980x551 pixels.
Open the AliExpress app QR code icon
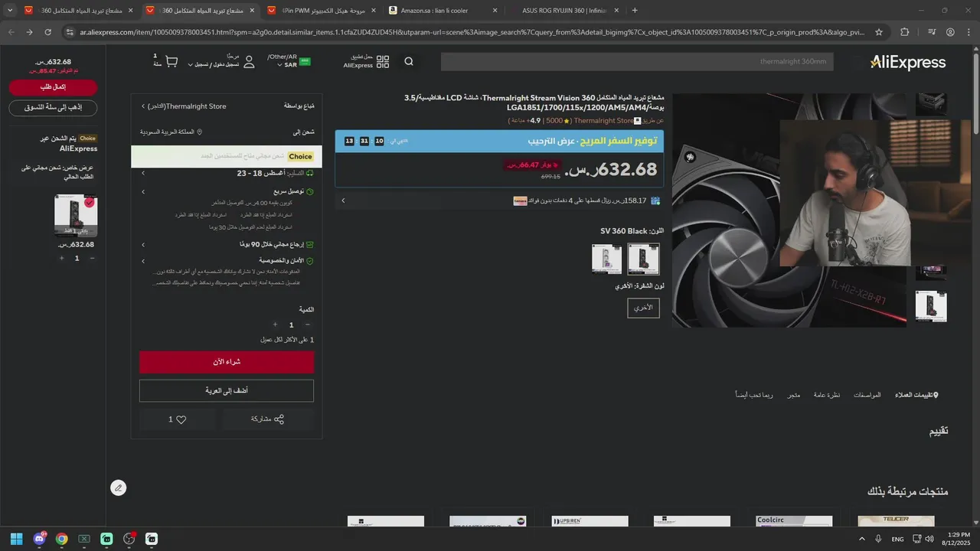383,62
